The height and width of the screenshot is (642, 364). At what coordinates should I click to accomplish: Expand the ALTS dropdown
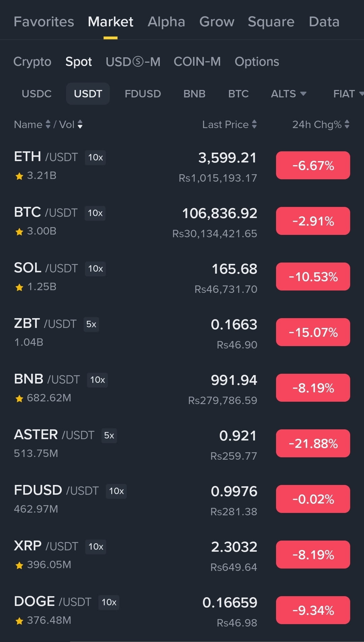pyautogui.click(x=289, y=94)
